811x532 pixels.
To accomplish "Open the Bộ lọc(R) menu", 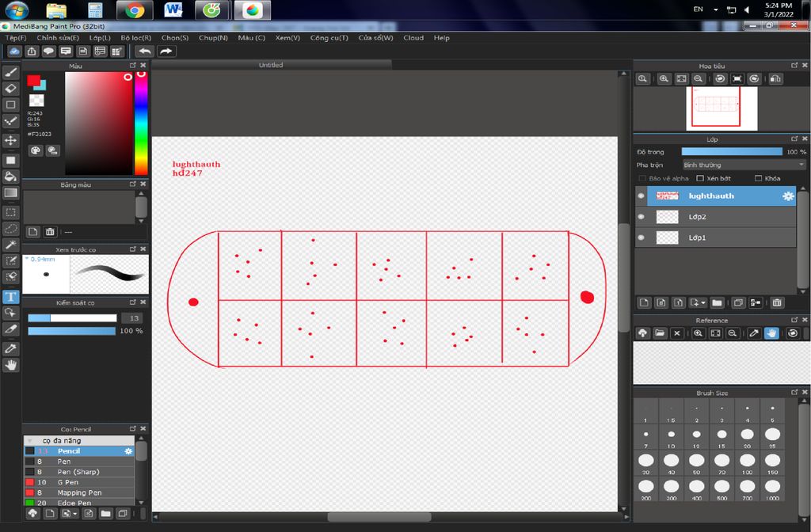I will point(136,38).
